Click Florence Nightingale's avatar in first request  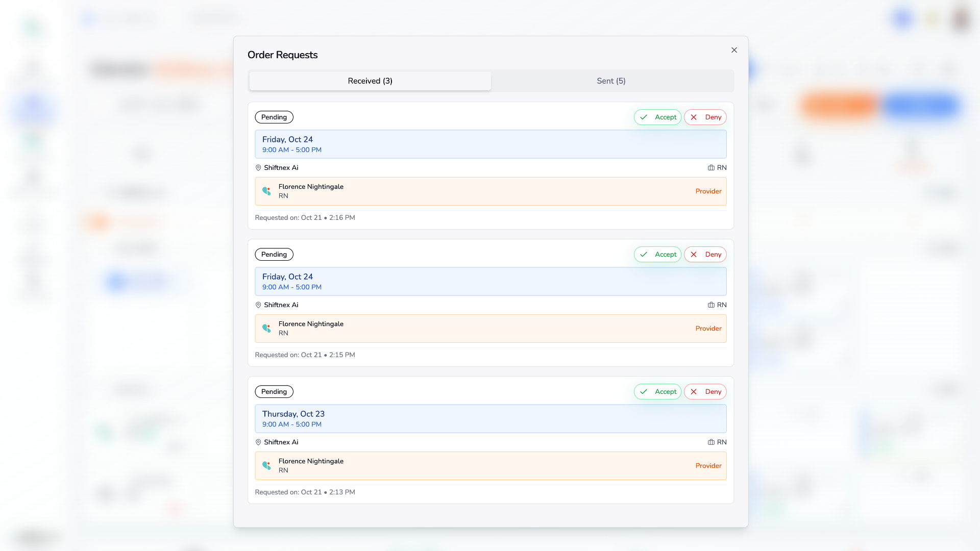pyautogui.click(x=266, y=191)
